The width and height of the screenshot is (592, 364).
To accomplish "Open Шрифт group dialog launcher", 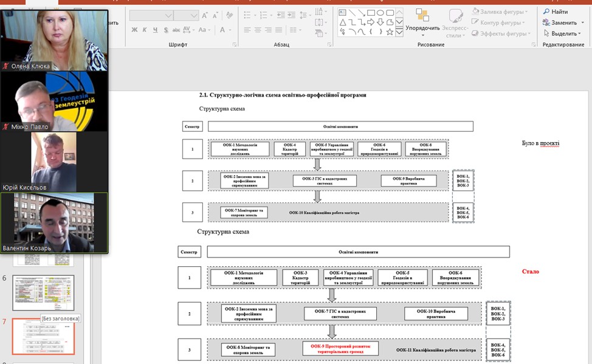I will (235, 44).
